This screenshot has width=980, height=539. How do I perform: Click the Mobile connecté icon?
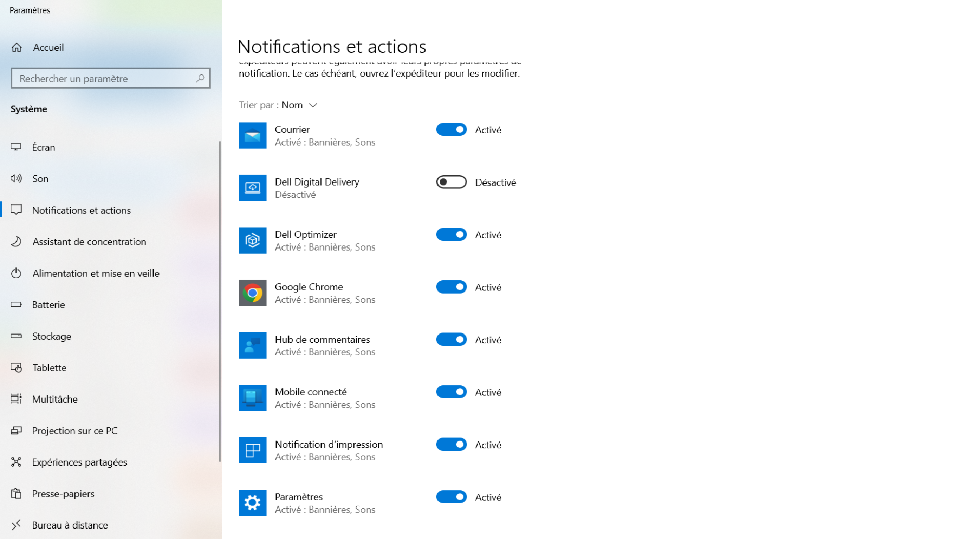click(252, 398)
